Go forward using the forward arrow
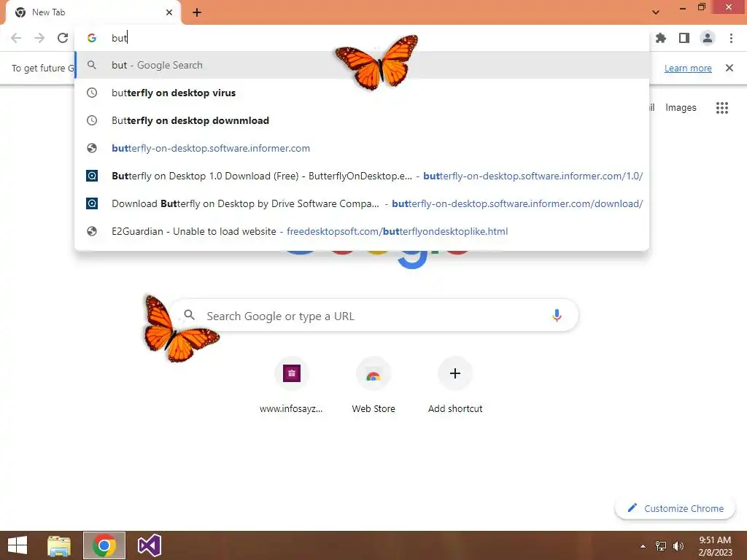 point(39,38)
